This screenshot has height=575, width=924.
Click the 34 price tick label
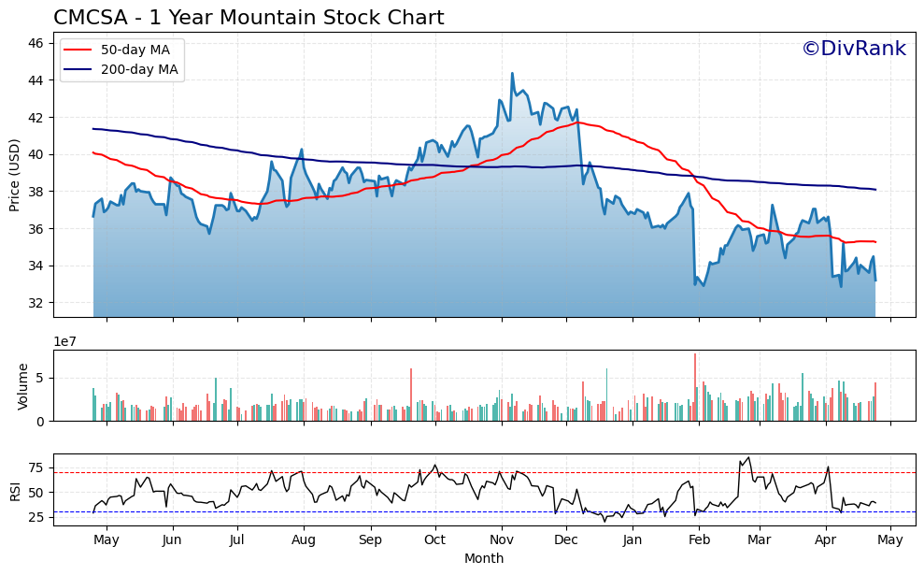(36, 266)
